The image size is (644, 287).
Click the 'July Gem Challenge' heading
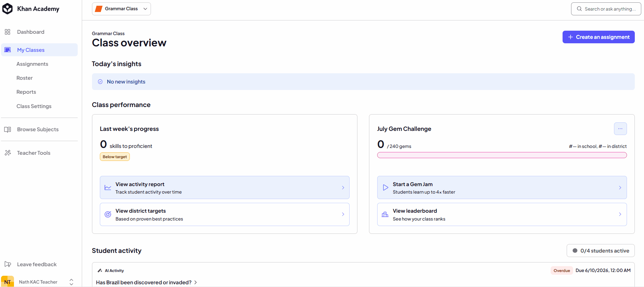(404, 129)
